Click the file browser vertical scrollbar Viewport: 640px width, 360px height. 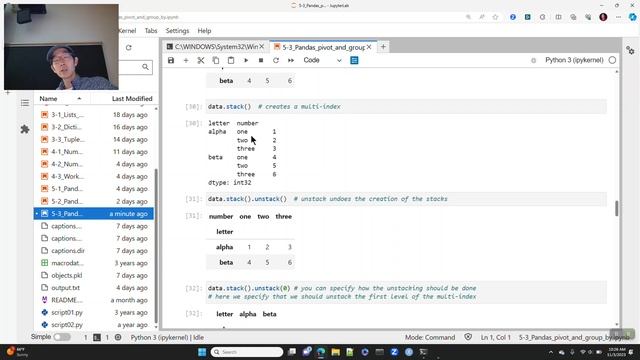[x=156, y=245]
